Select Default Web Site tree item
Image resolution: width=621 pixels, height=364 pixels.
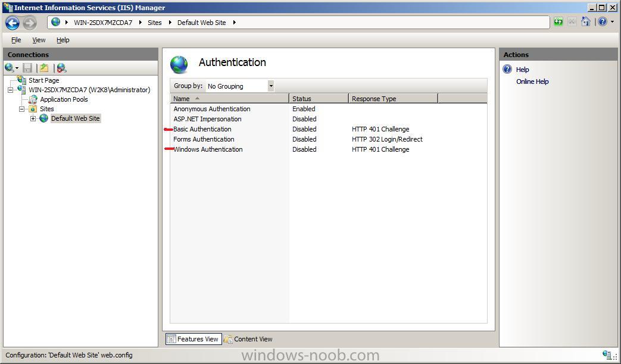click(75, 118)
